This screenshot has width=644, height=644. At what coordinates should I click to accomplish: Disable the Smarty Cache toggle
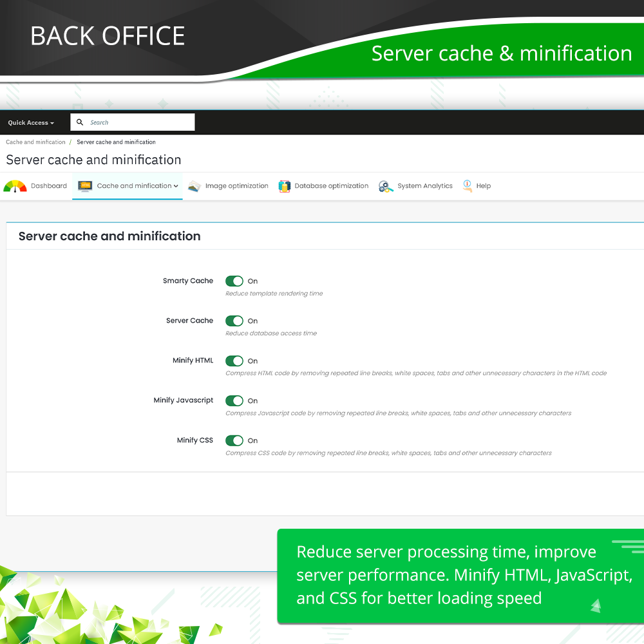[x=234, y=281]
